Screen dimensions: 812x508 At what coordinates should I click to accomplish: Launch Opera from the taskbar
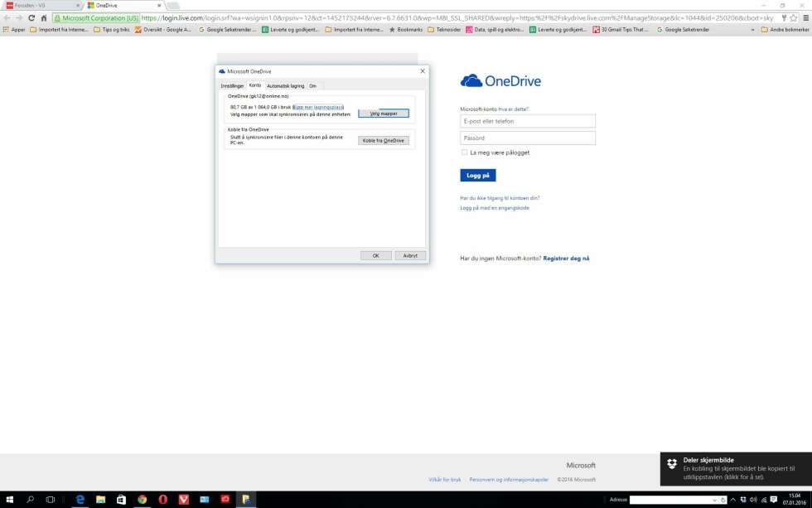[162, 499]
